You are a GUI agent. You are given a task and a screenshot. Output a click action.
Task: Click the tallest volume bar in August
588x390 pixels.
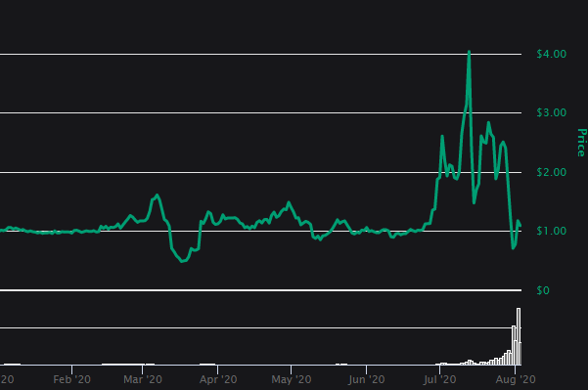click(519, 336)
